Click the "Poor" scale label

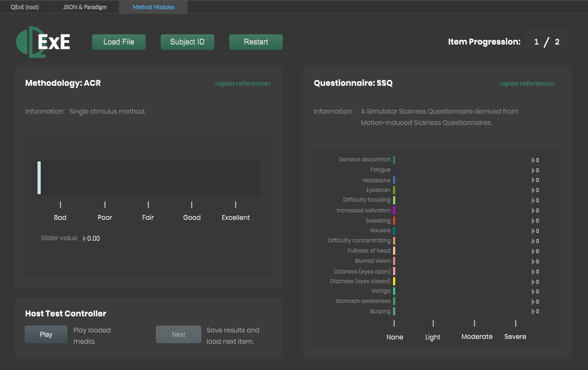[104, 218]
